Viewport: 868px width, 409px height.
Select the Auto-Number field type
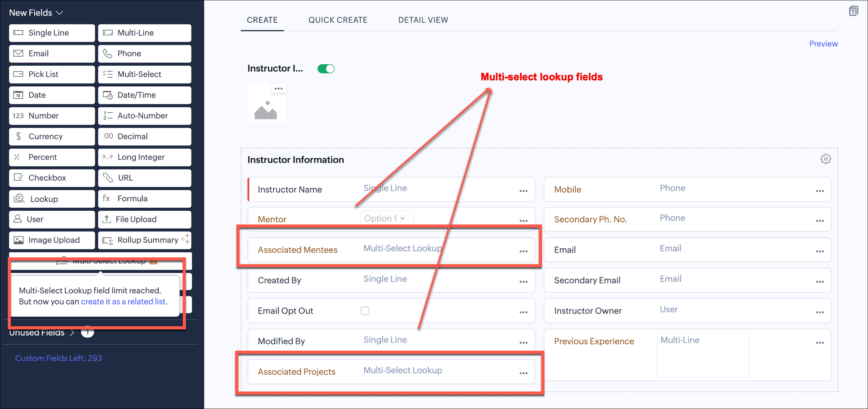tap(145, 116)
